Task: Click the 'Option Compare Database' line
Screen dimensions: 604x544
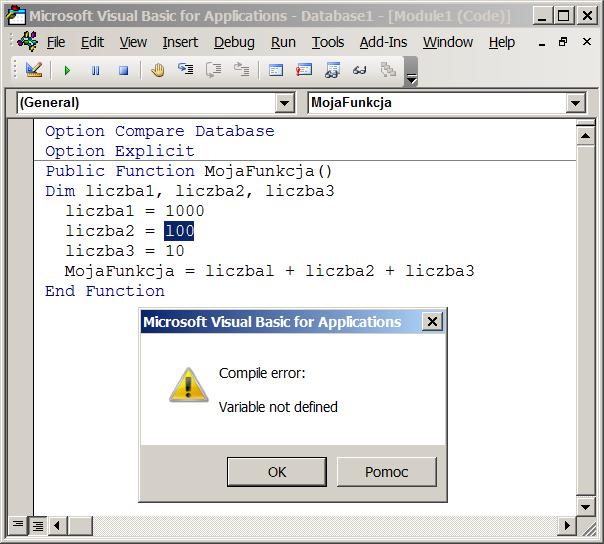Action: (x=160, y=131)
